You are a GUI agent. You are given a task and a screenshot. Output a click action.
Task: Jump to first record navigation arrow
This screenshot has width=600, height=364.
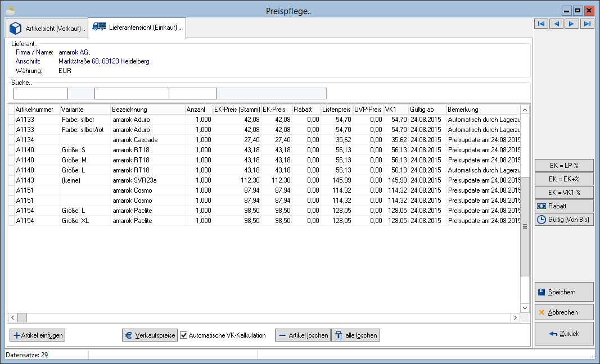541,24
